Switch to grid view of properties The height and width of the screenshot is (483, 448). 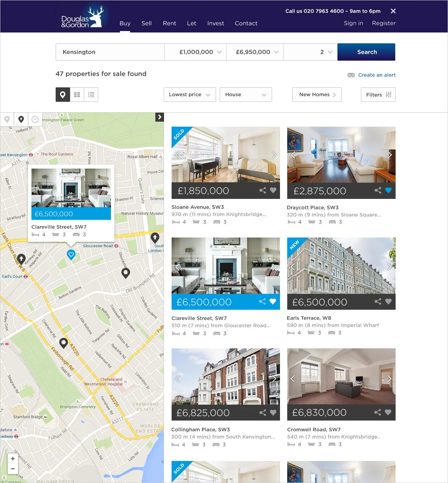[77, 95]
